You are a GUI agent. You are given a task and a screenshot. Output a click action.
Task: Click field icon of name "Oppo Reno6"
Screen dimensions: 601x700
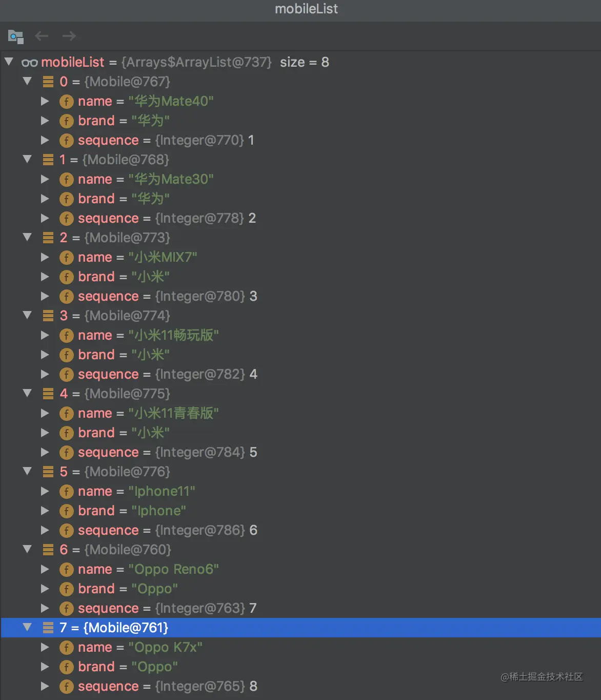click(x=67, y=570)
